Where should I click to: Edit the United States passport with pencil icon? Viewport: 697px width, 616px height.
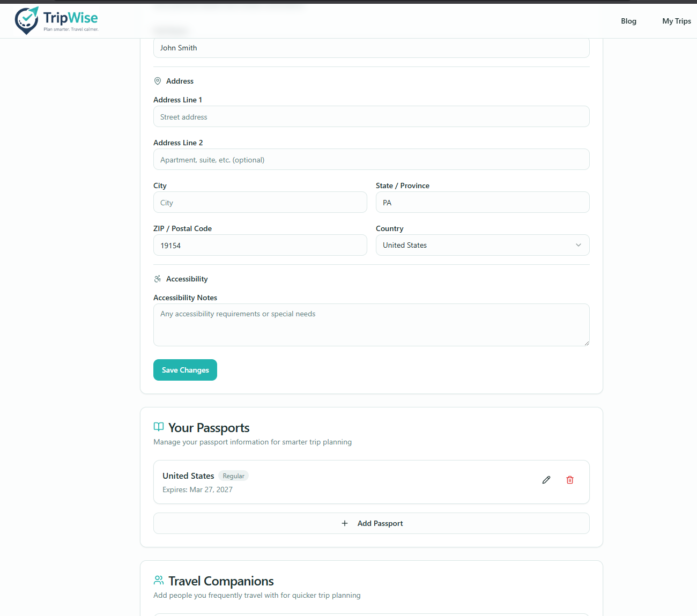pyautogui.click(x=546, y=480)
